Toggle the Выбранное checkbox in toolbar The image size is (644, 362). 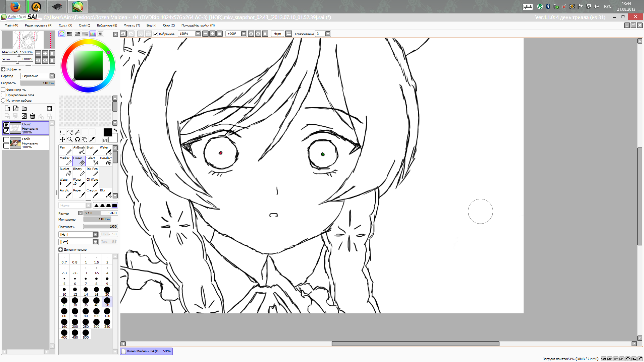[x=156, y=34]
